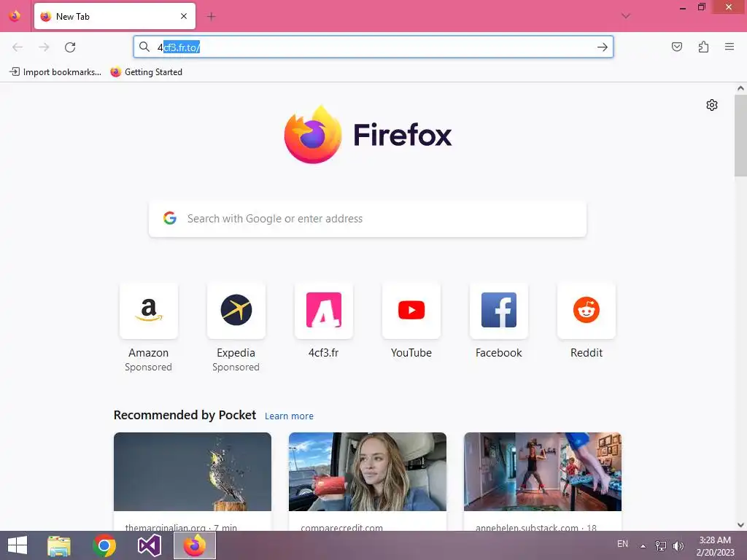Open the Save to Pocket button
This screenshot has width=747, height=560.
[677, 47]
